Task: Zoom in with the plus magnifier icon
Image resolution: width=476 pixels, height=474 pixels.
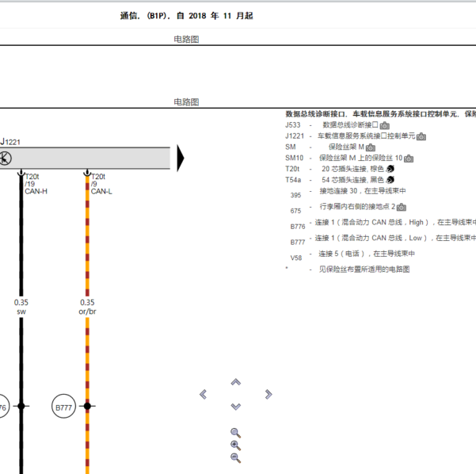Action: pyautogui.click(x=235, y=445)
